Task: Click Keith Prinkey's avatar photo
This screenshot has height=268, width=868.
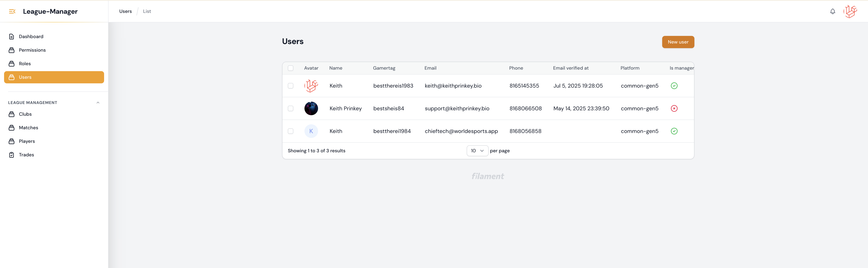Action: click(311, 108)
